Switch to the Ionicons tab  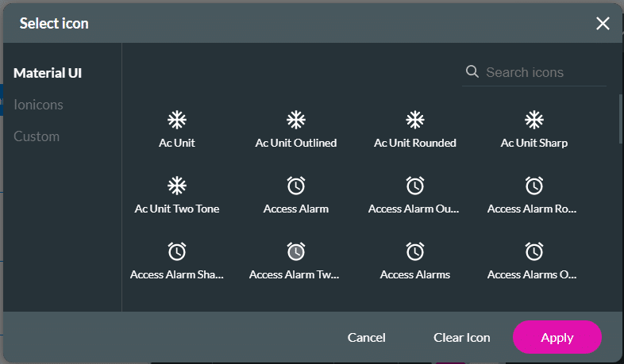point(38,105)
